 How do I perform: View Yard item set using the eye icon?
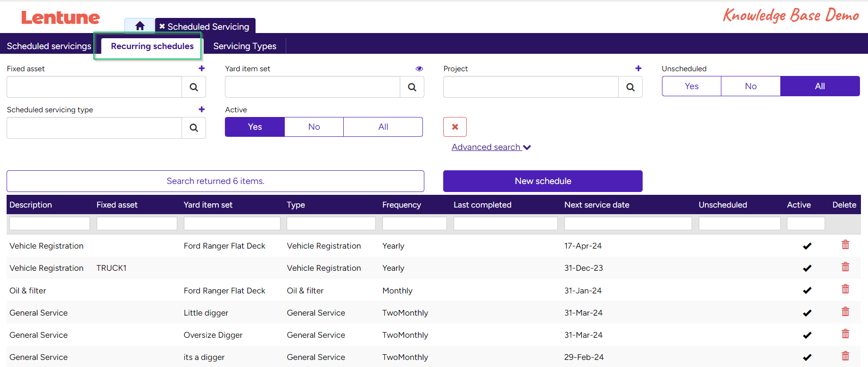tap(419, 68)
